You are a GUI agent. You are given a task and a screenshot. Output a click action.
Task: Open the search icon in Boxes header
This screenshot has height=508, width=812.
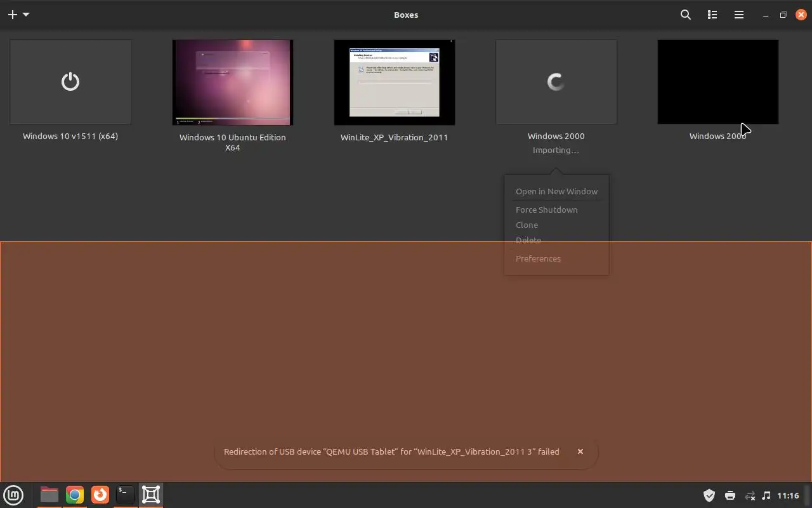point(686,15)
